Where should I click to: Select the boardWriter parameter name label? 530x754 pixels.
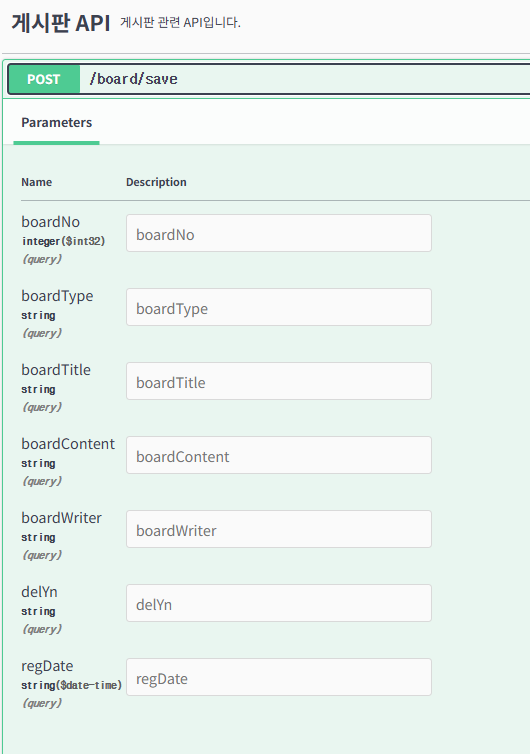pyautogui.click(x=62, y=518)
